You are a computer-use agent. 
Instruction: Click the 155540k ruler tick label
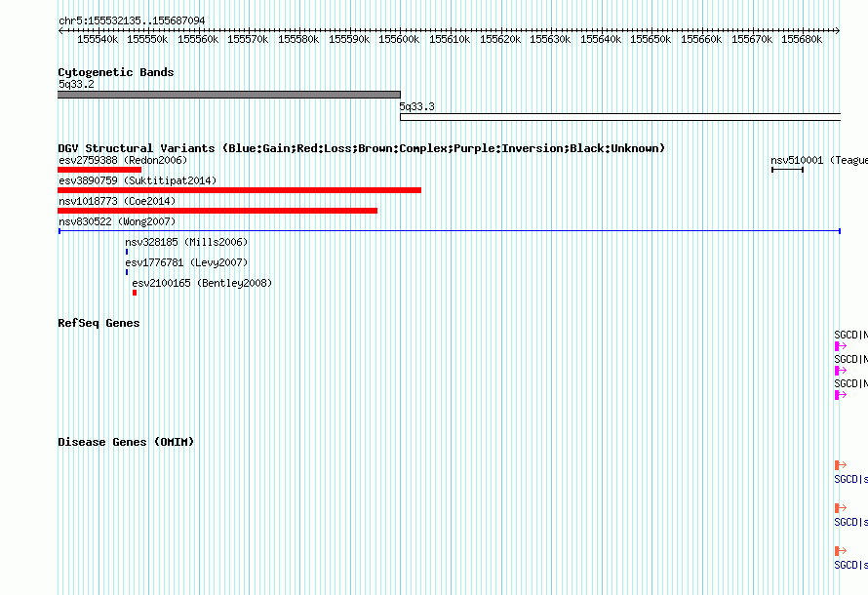pyautogui.click(x=98, y=40)
